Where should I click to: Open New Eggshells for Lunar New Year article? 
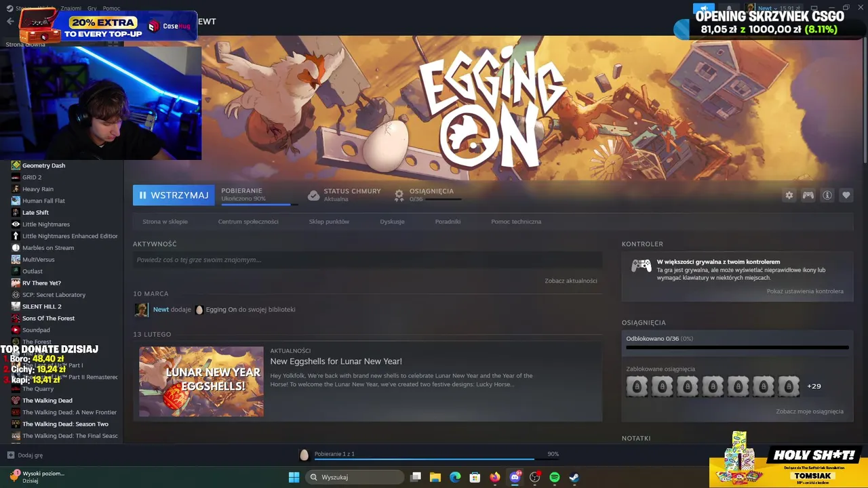[336, 361]
